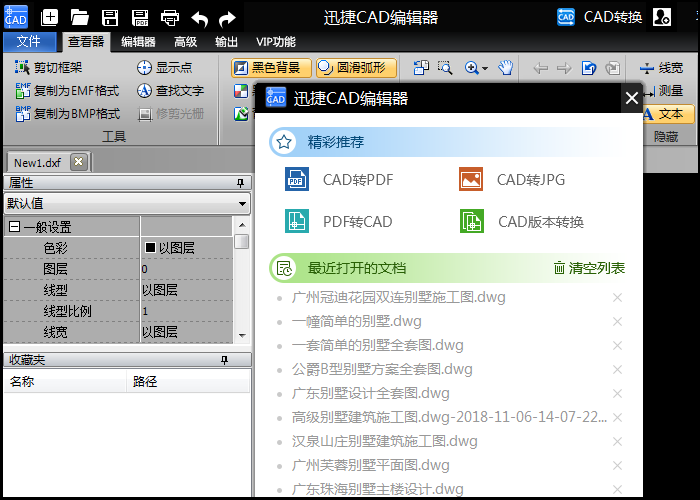Switch to the 高级 tab

185,42
